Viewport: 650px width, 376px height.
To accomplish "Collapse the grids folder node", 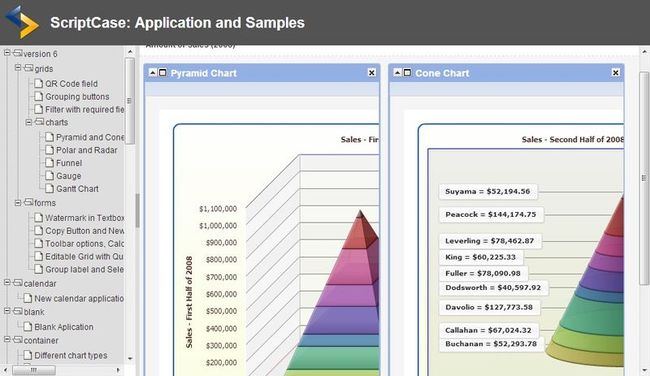I will pos(18,67).
